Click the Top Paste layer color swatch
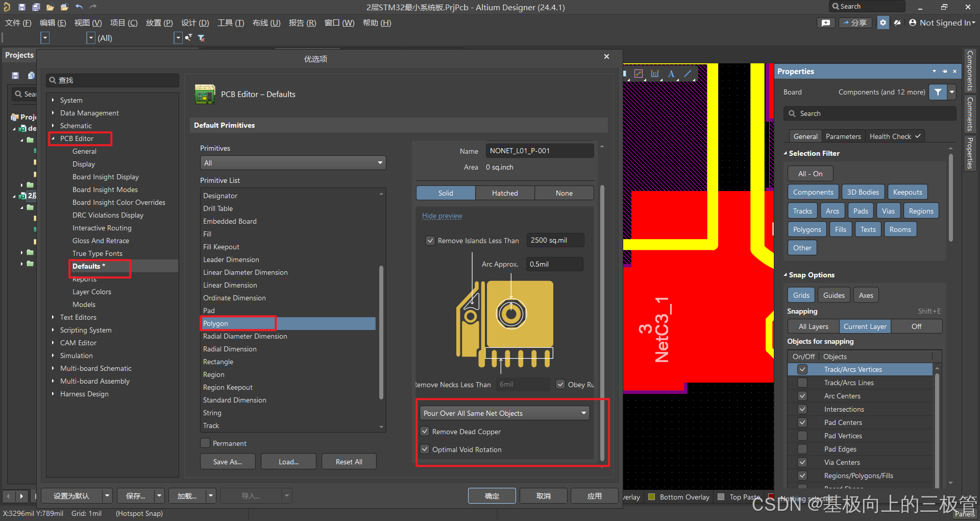The image size is (980, 521). click(x=721, y=496)
